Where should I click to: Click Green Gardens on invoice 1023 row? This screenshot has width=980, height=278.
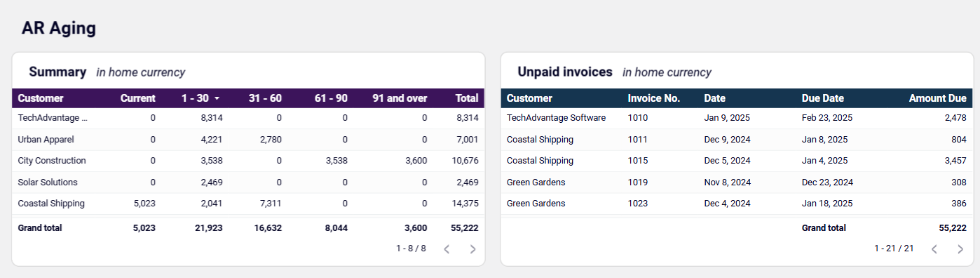(x=536, y=204)
